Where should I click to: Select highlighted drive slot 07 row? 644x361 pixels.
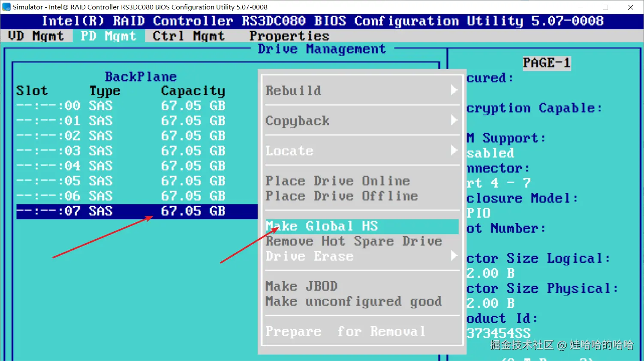point(137,211)
